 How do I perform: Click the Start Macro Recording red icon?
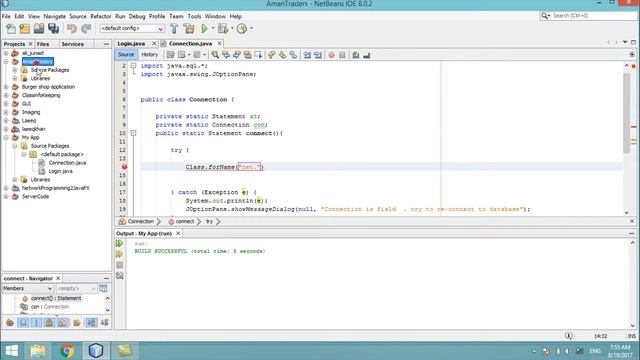[x=331, y=55]
